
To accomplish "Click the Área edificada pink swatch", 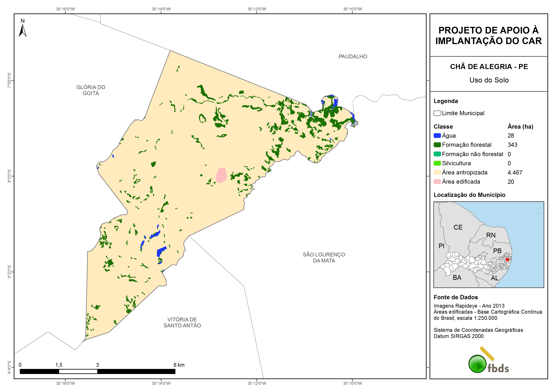I will tap(437, 182).
